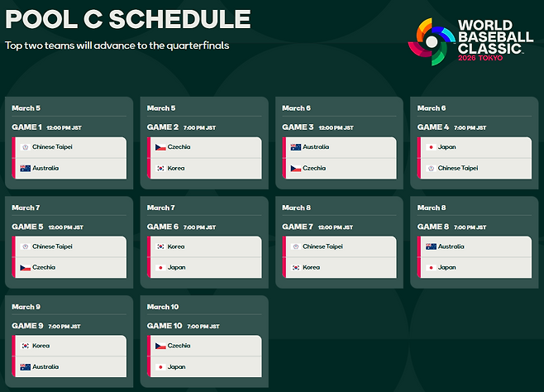This screenshot has width=544, height=392.
Task: Click Japan team row in Game 8
Action: (475, 267)
